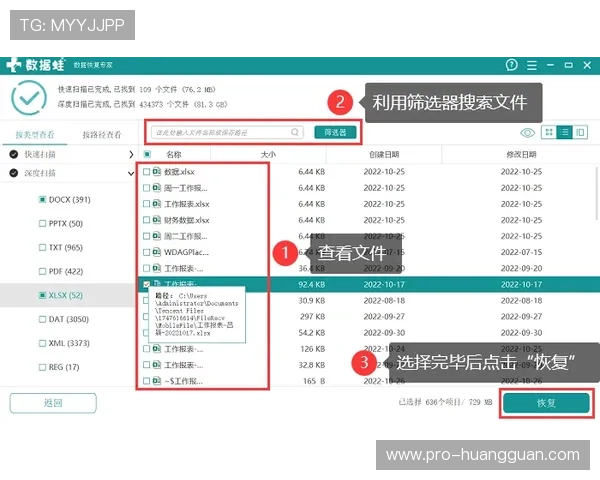The image size is (600, 480).
Task: Sort by the 大小 column header
Action: (x=268, y=154)
